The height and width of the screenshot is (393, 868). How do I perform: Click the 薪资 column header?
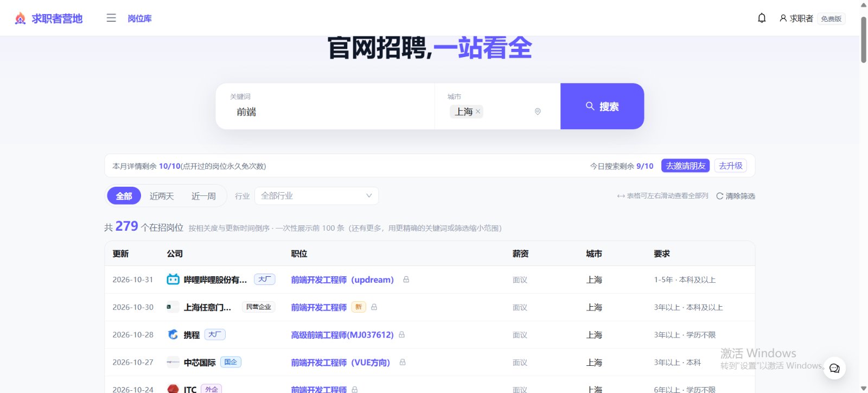point(520,253)
